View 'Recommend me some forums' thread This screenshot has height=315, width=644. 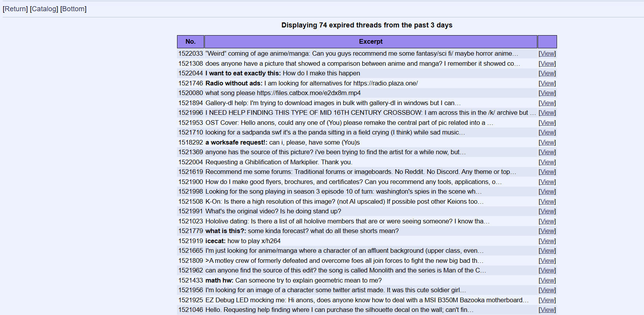pyautogui.click(x=547, y=172)
